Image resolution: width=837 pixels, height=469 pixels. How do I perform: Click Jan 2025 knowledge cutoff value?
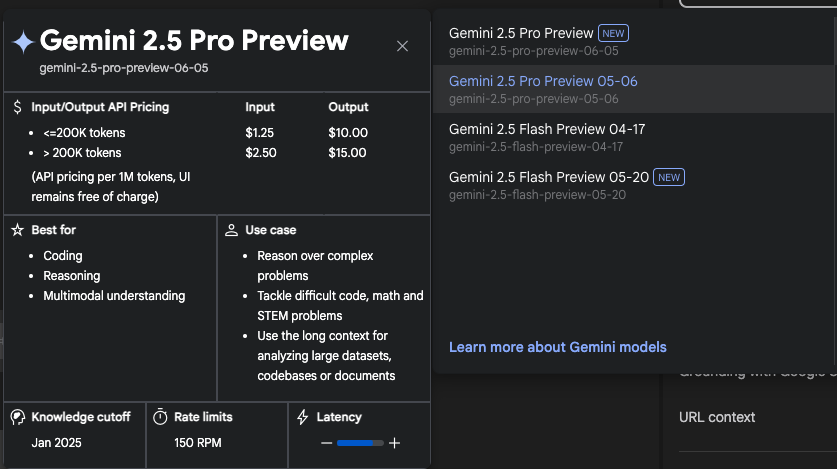click(x=57, y=443)
